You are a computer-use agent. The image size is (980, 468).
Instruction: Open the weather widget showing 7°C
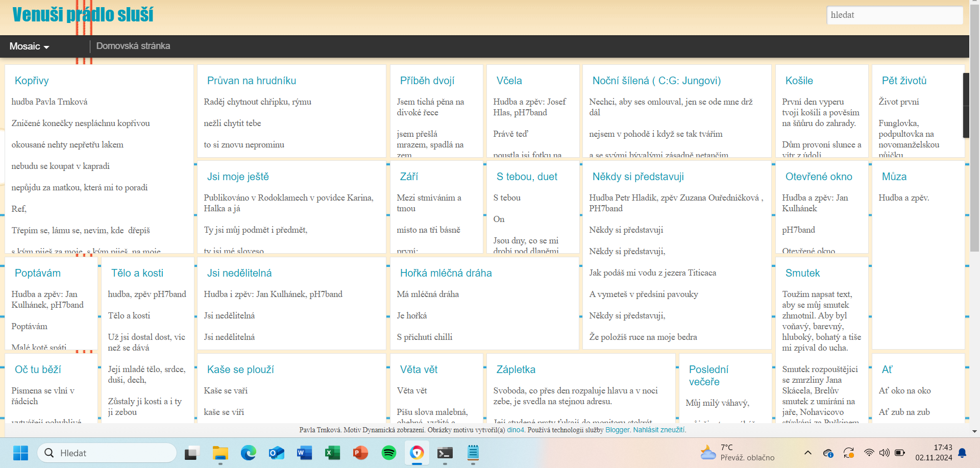(x=738, y=453)
